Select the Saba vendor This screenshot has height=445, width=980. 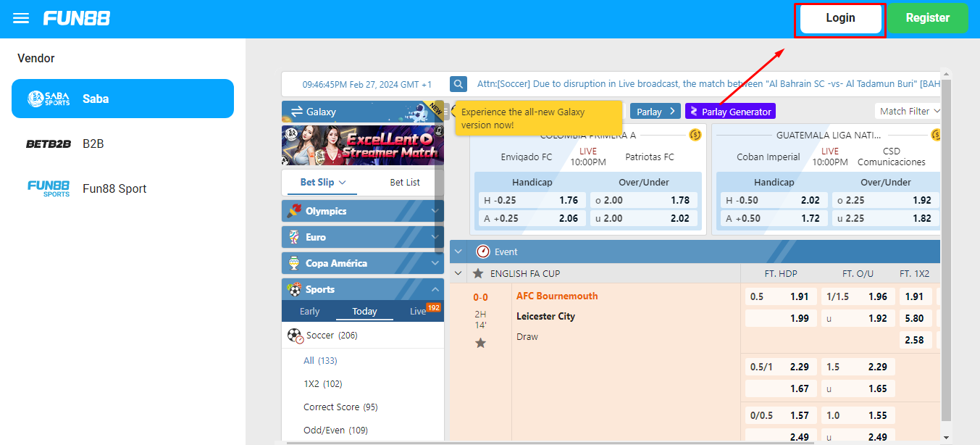click(122, 99)
